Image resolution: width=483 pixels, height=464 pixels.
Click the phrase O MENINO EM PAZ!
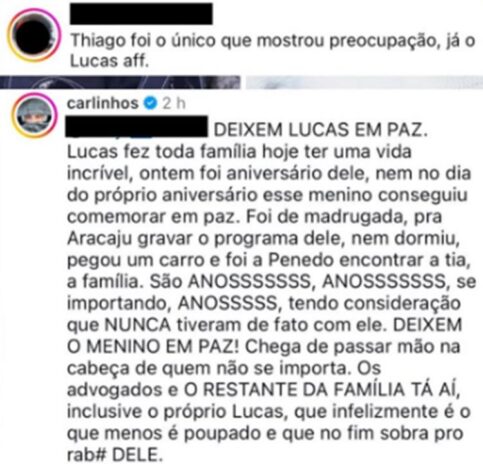click(153, 347)
